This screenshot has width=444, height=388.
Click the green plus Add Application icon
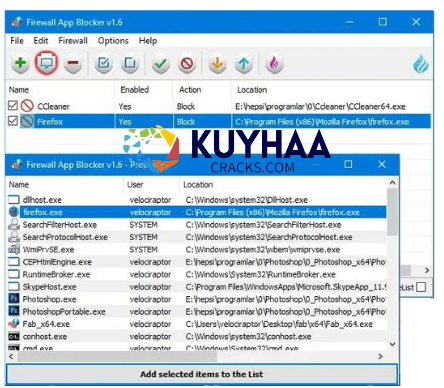21,63
